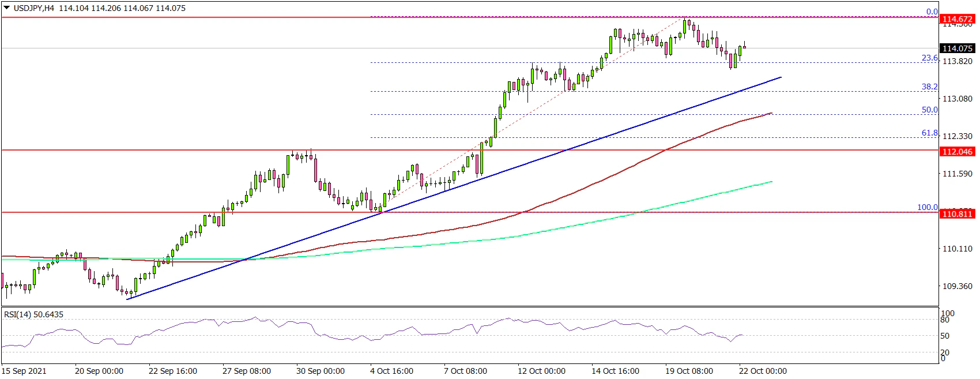Select the 22 Oct 00:00 time label

[x=763, y=371]
